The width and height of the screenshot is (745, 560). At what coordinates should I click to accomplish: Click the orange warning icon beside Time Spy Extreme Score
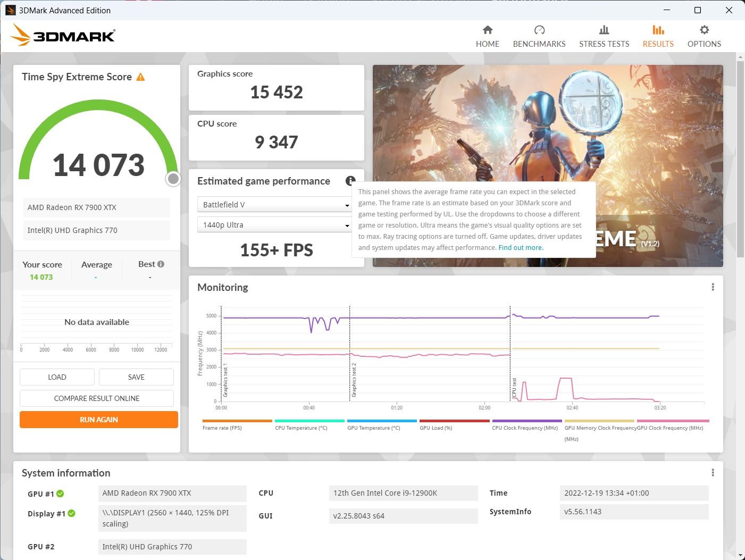point(140,77)
